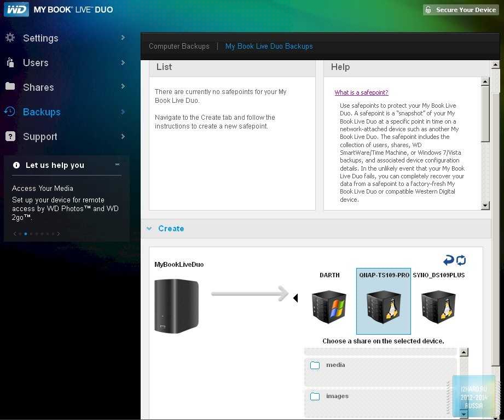Viewport: 504px width, 420px height.
Task: Switch to Computer Backups tab
Action: point(179,46)
